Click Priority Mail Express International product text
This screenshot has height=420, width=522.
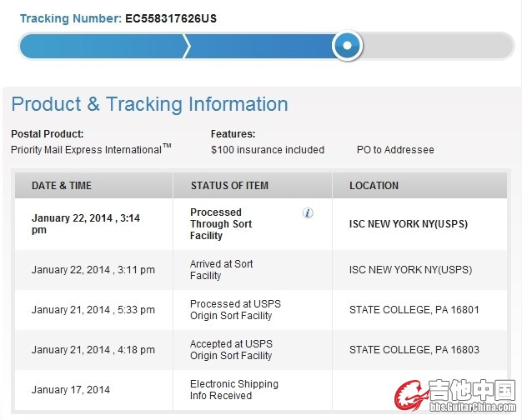click(91, 149)
